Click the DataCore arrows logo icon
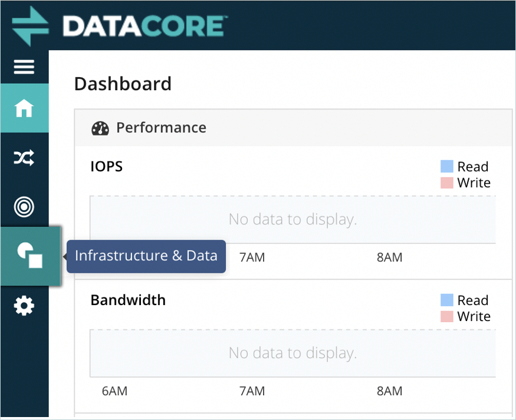This screenshot has height=420, width=516. [x=31, y=26]
